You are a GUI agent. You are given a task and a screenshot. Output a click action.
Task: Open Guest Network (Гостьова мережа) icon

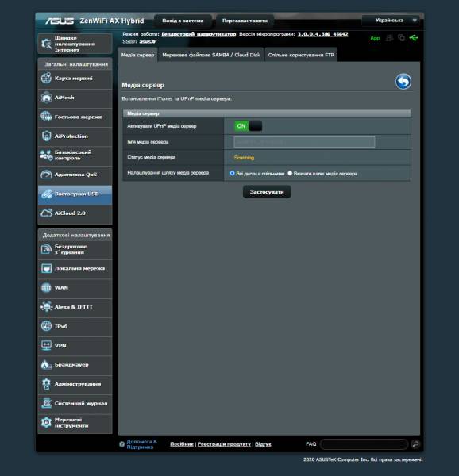[x=46, y=117]
